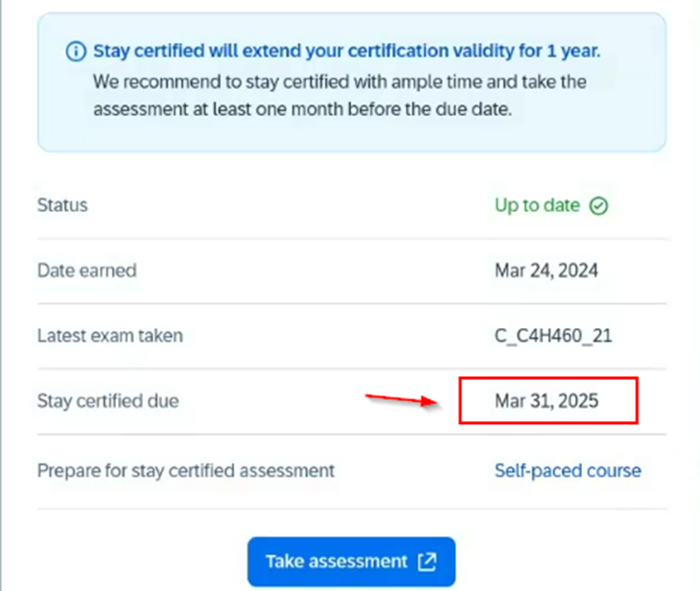The image size is (700, 591).
Task: Select the Up to date status text
Action: [537, 205]
